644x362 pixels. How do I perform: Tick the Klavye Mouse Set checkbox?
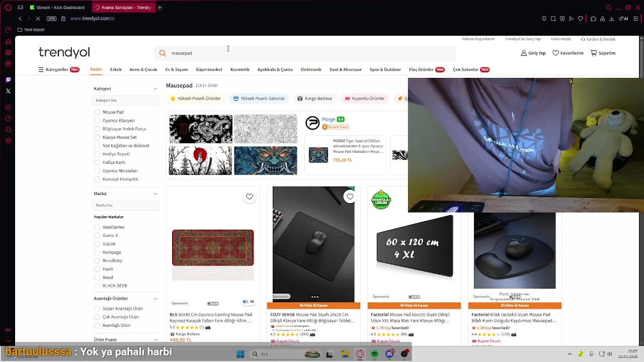click(x=98, y=137)
